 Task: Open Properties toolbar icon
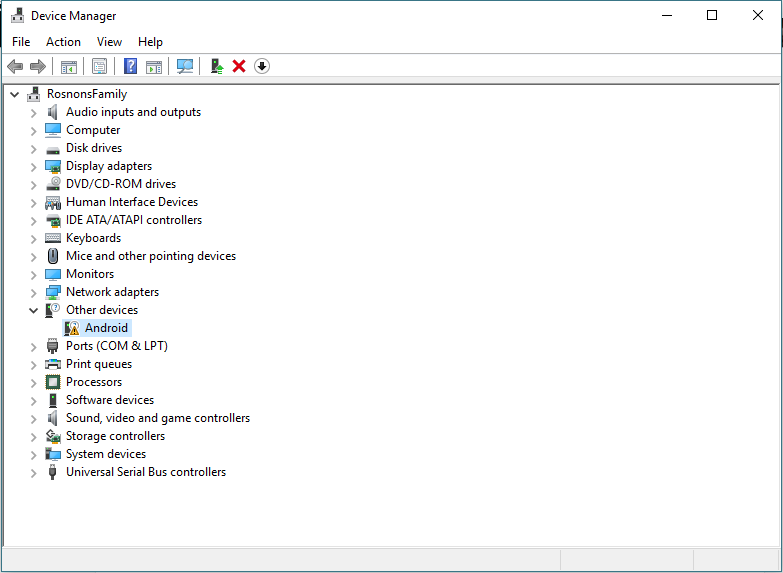pyautogui.click(x=99, y=66)
